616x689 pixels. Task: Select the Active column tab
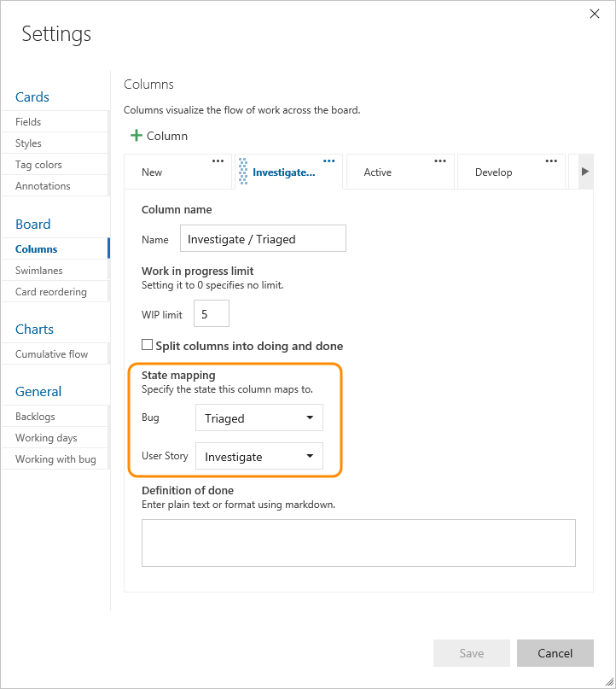pyautogui.click(x=378, y=172)
